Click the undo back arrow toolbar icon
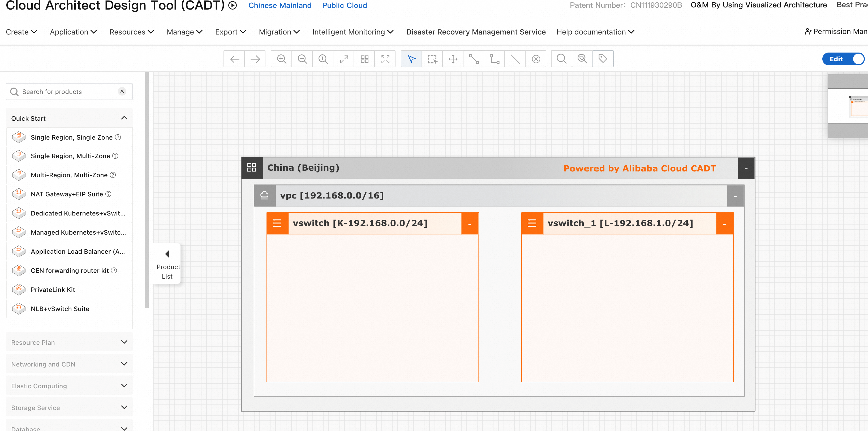The height and width of the screenshot is (431, 868). pos(234,59)
